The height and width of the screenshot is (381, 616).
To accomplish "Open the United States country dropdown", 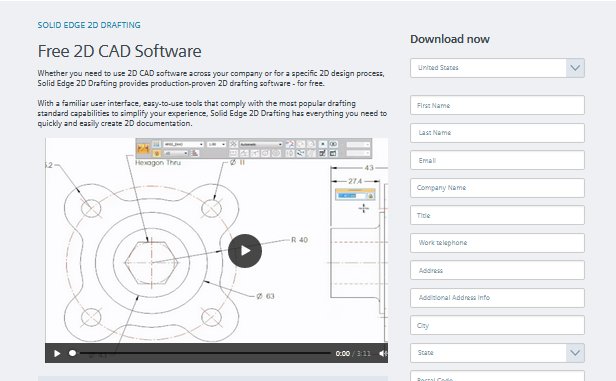I will point(497,68).
